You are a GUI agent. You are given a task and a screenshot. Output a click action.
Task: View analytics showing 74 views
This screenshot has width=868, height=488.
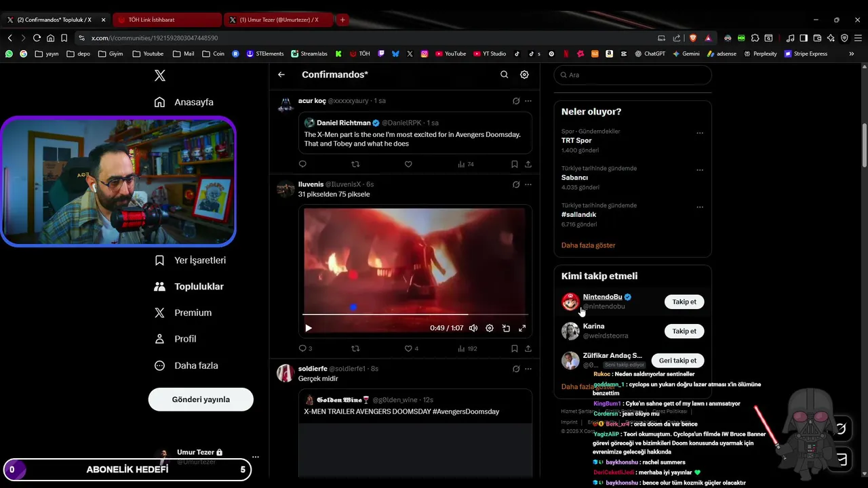coord(466,164)
